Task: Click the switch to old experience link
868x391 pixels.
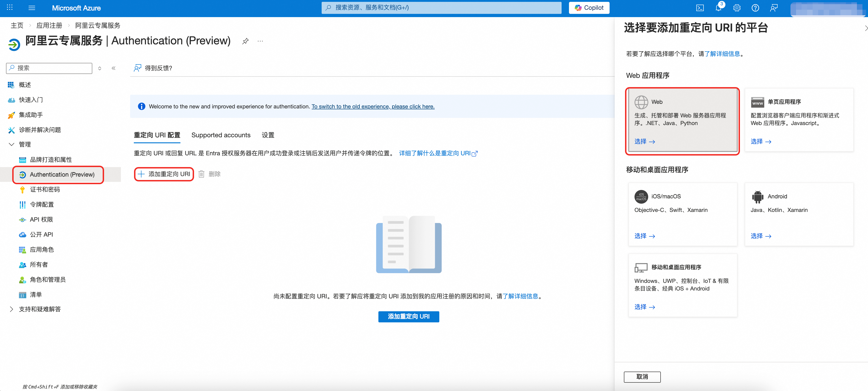Action: [x=373, y=106]
